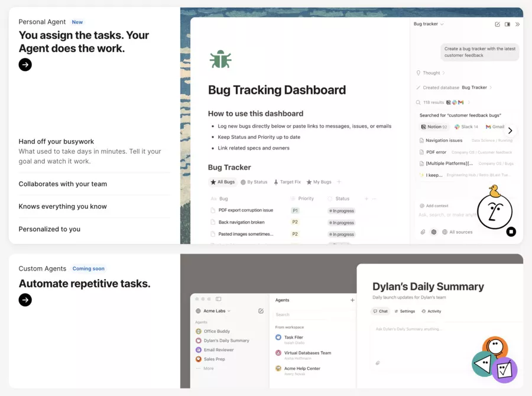
Task: Click the orange magnifier character icon
Action: (495, 347)
